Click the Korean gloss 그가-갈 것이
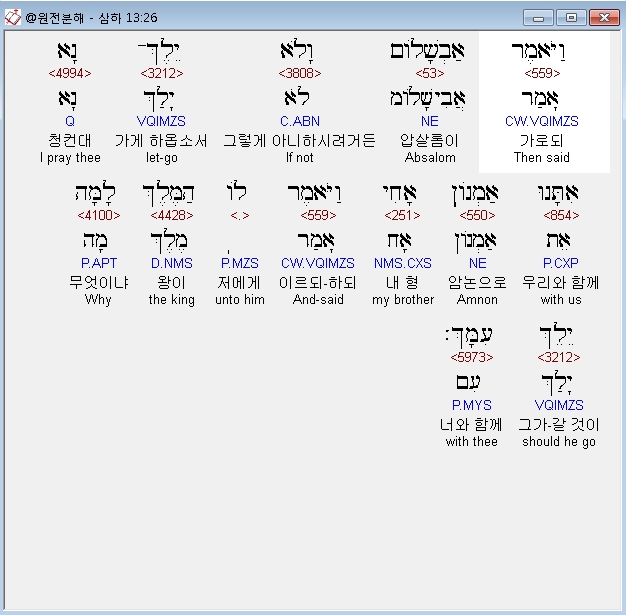This screenshot has width=626, height=615. coord(559,425)
